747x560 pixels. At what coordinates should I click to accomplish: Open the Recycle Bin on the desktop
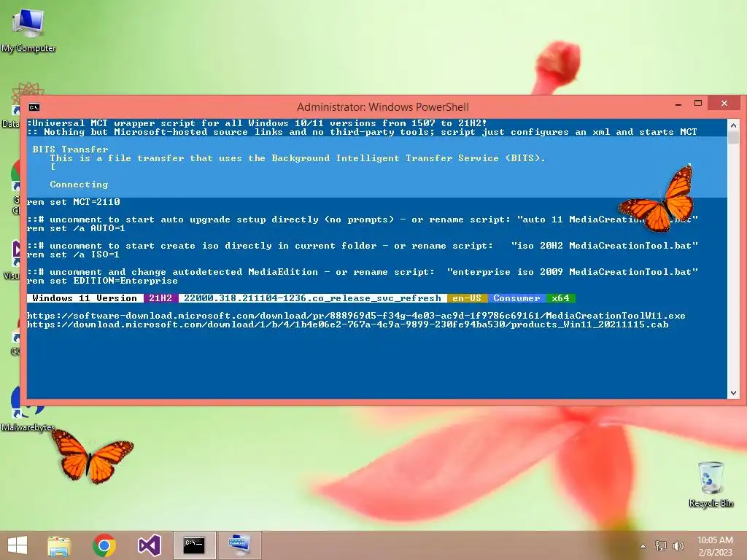coord(711,484)
